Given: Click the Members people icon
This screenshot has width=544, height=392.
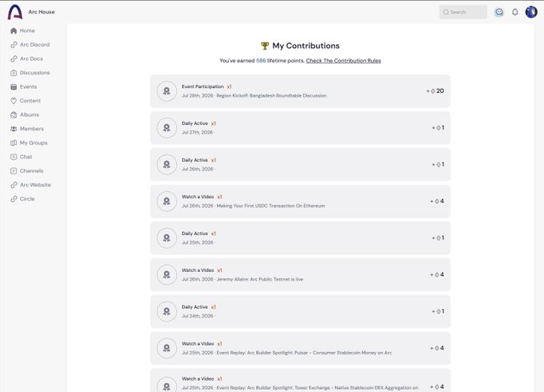Looking at the screenshot, I should coord(14,129).
